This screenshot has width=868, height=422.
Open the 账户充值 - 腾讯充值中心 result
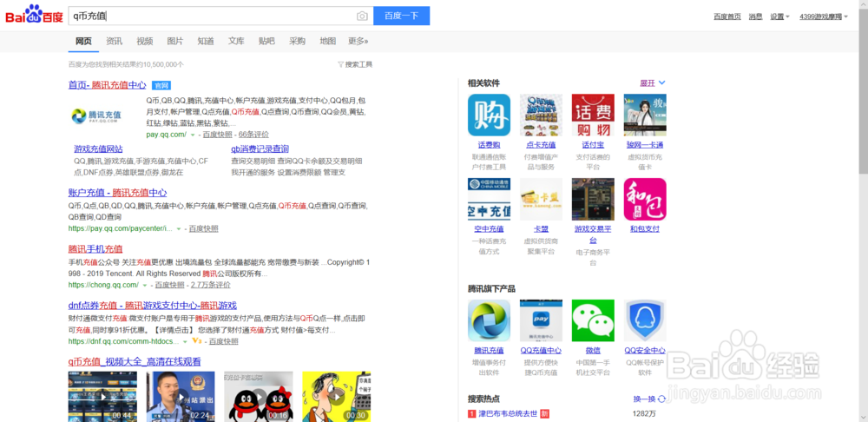[x=117, y=193]
